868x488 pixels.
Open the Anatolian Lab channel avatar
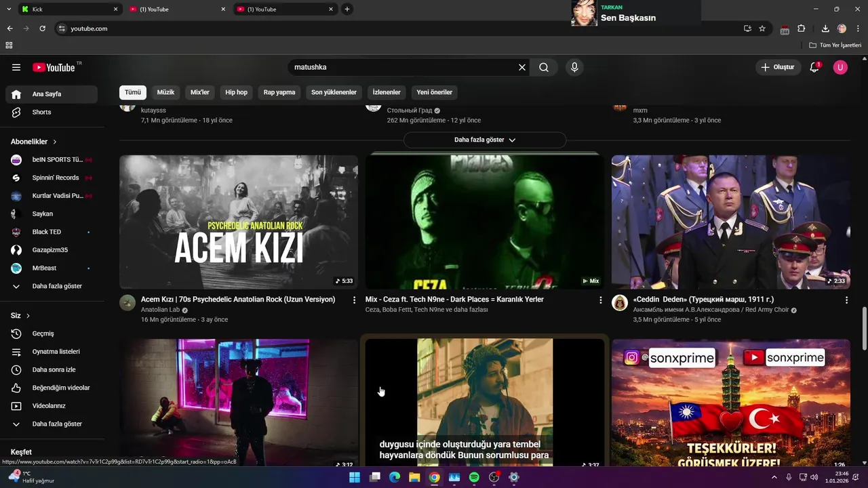click(x=127, y=302)
